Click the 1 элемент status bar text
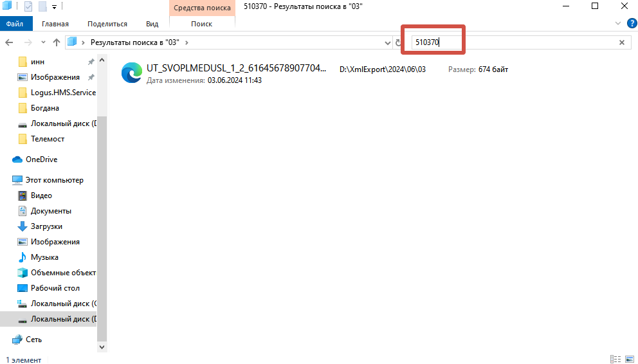 point(24,360)
